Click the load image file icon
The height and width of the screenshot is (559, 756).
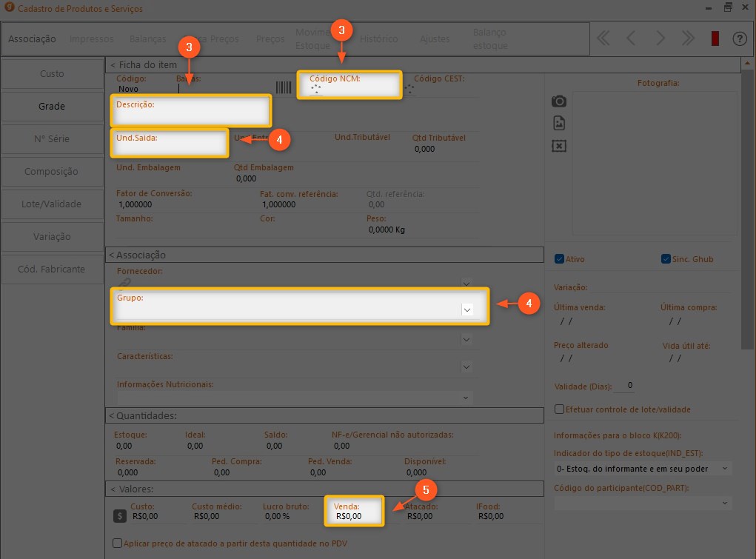pos(559,123)
